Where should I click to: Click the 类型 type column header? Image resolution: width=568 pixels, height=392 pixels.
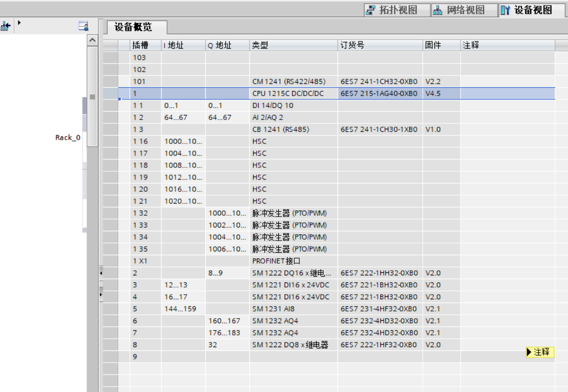pos(260,45)
